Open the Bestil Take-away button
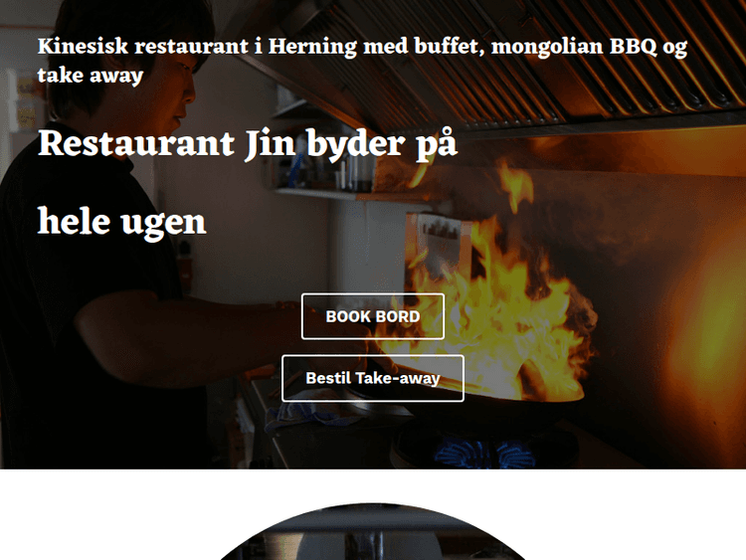746x560 pixels. point(373,378)
